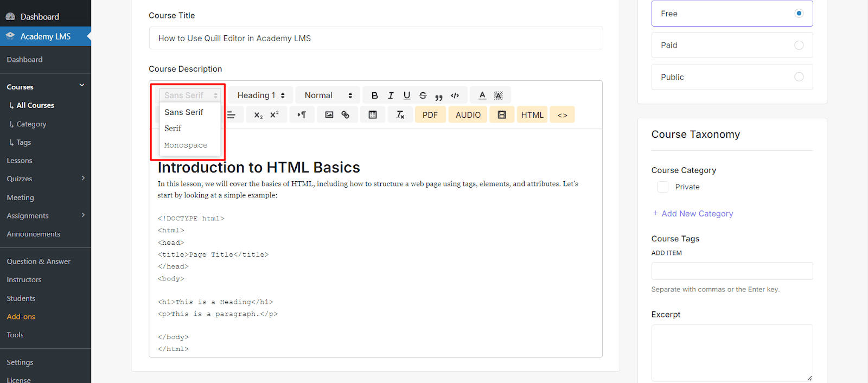Open Announcements in sidebar
The width and height of the screenshot is (868, 383).
click(34, 234)
